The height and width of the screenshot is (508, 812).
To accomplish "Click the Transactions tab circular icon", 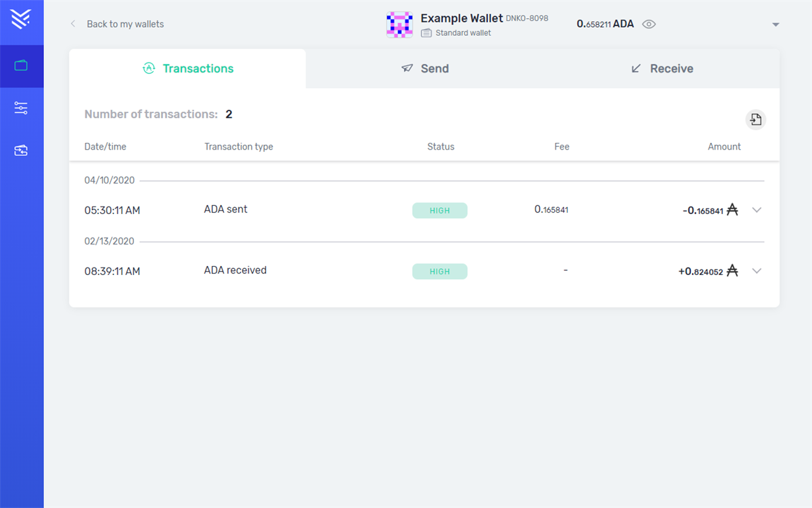I will click(149, 68).
